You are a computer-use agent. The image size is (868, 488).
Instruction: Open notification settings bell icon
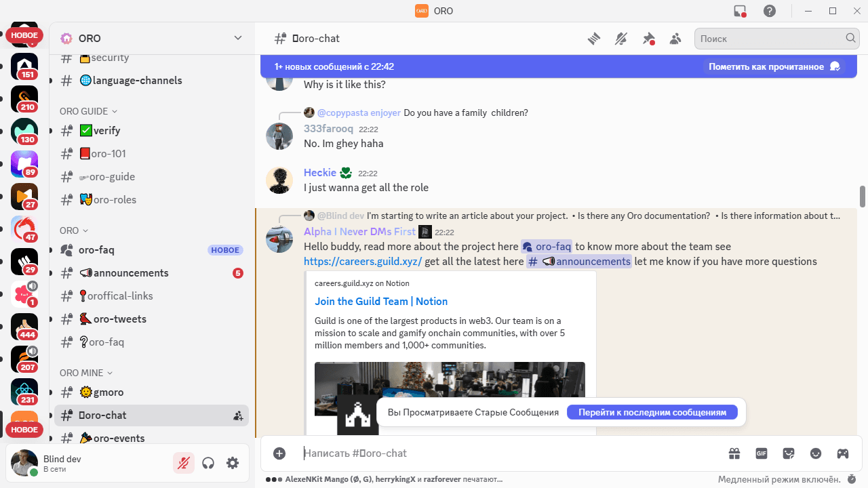(x=621, y=39)
